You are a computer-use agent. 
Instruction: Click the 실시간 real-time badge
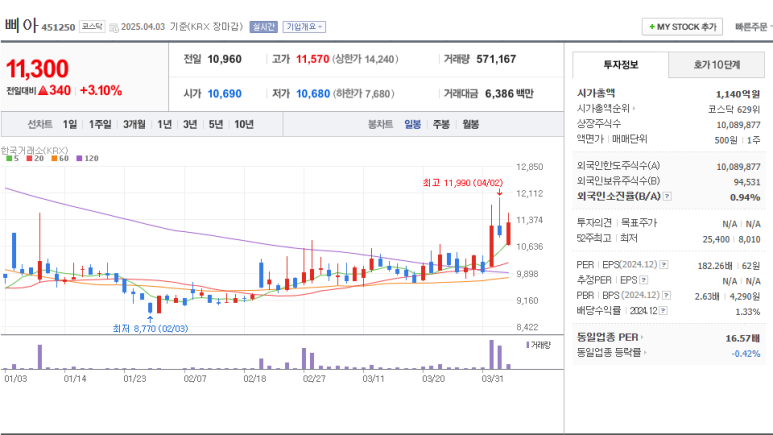tap(263, 27)
